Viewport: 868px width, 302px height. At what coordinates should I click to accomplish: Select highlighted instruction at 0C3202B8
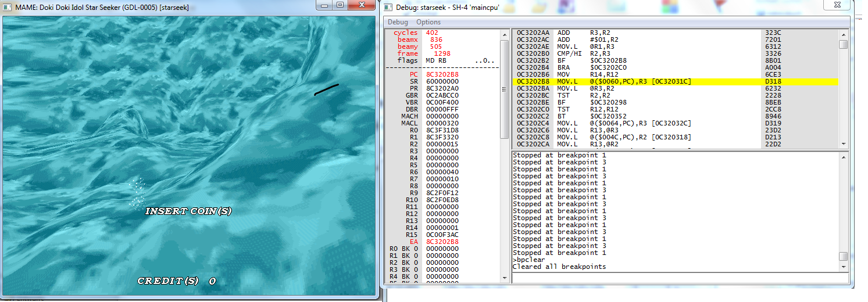(x=674, y=82)
